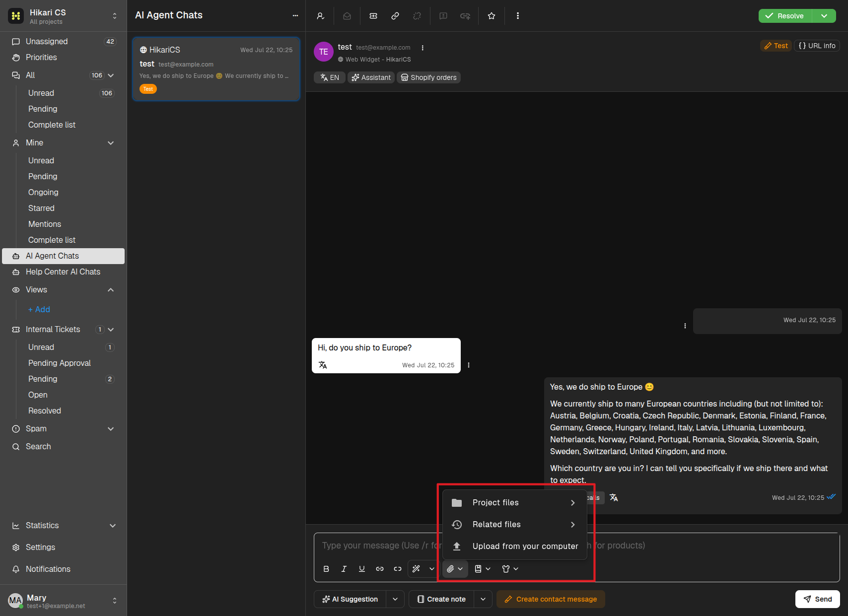
Task: Select Starred under Mine
Action: pyautogui.click(x=41, y=208)
